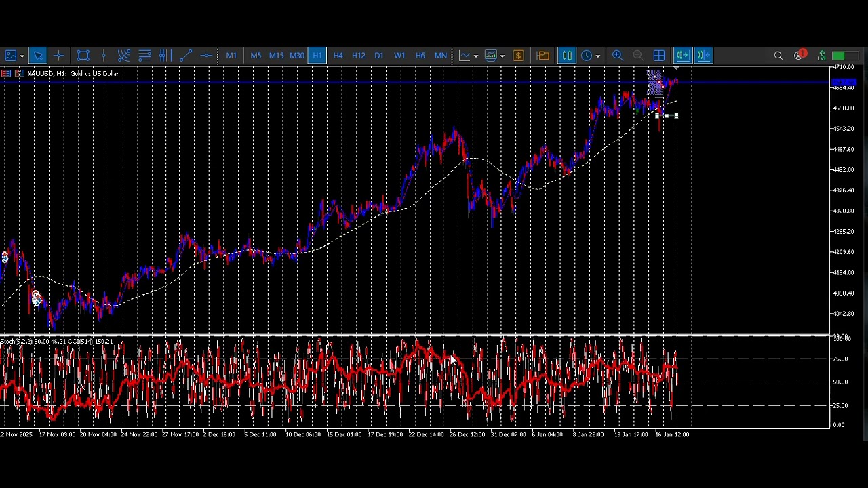Switch chart to H4 timeframe

pos(338,56)
